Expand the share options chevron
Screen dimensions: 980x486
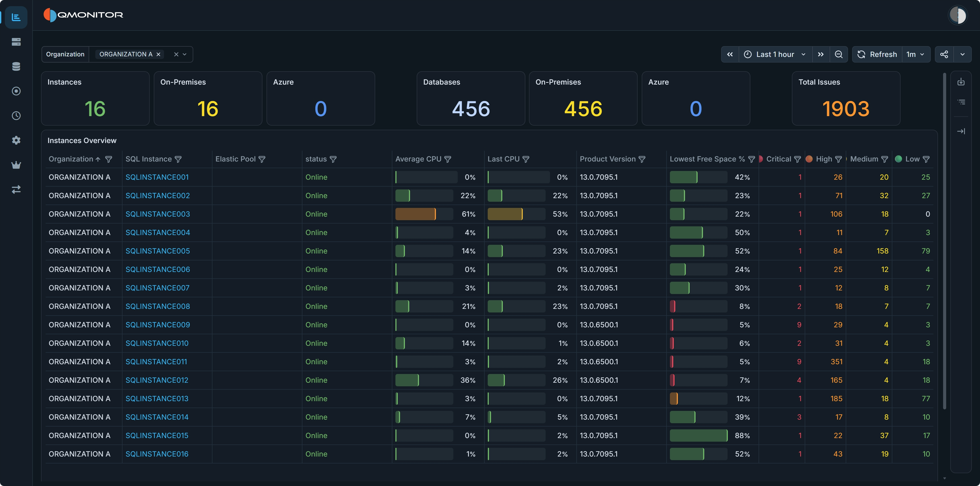point(963,54)
